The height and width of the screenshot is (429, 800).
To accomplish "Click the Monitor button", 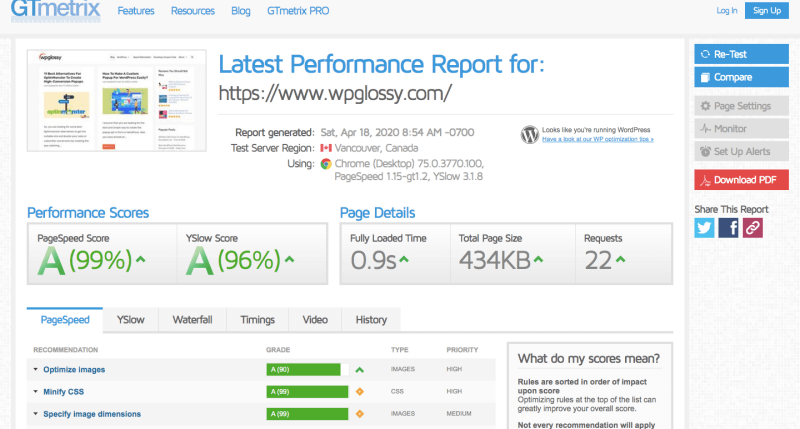I will (x=741, y=129).
